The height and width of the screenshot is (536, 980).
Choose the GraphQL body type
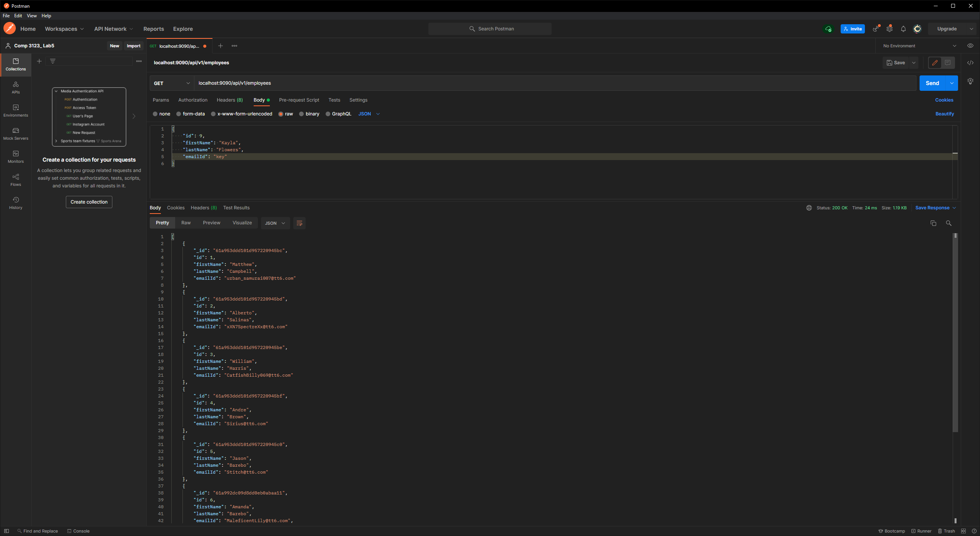[328, 114]
